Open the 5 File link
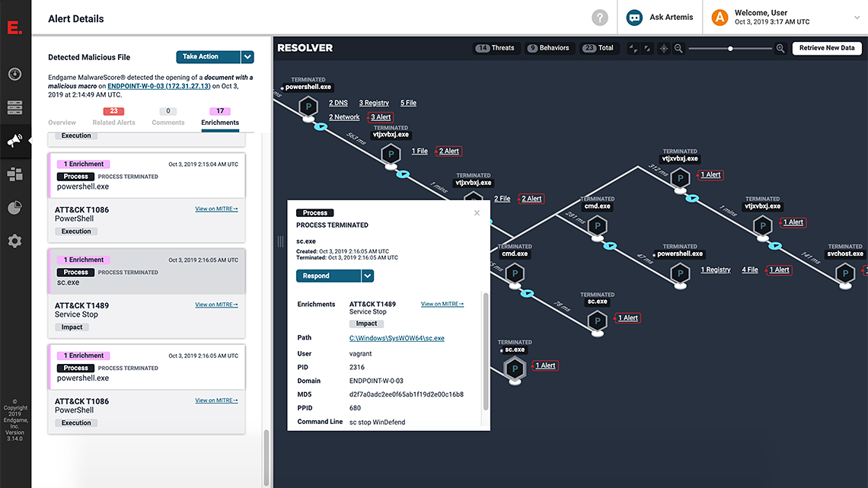This screenshot has width=868, height=488. coord(409,103)
